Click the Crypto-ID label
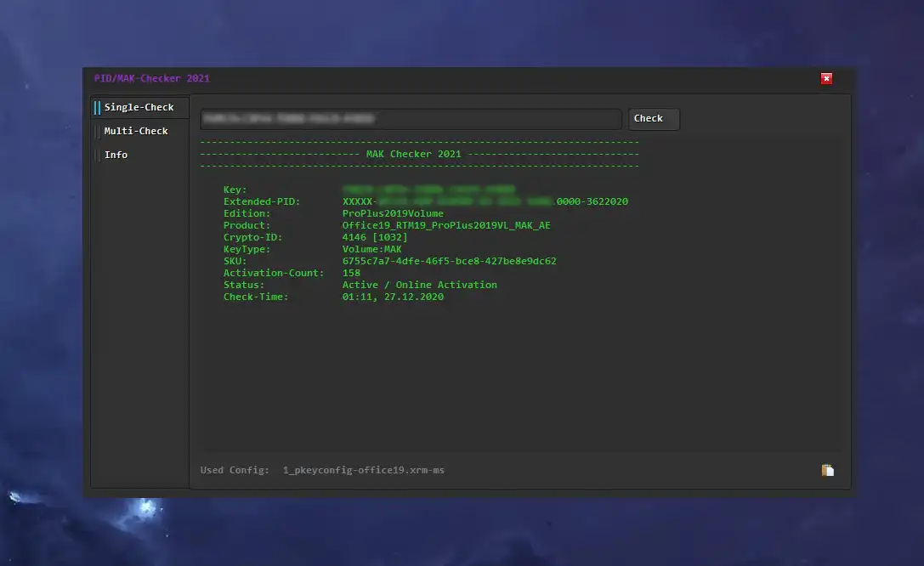 pos(252,237)
